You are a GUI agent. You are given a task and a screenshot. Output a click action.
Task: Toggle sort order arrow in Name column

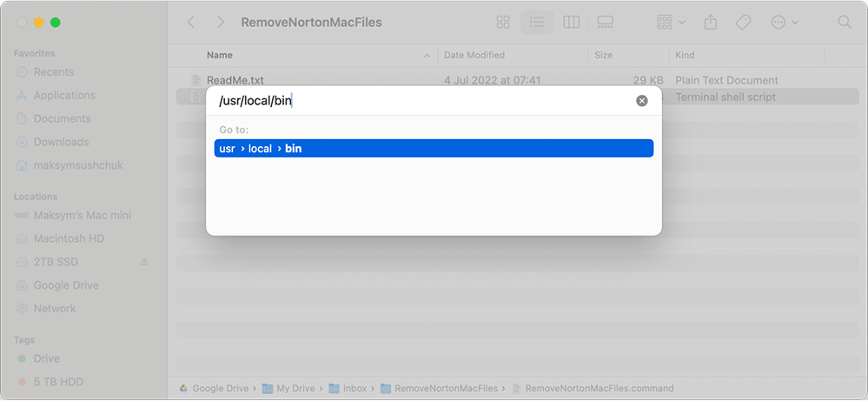click(x=427, y=56)
